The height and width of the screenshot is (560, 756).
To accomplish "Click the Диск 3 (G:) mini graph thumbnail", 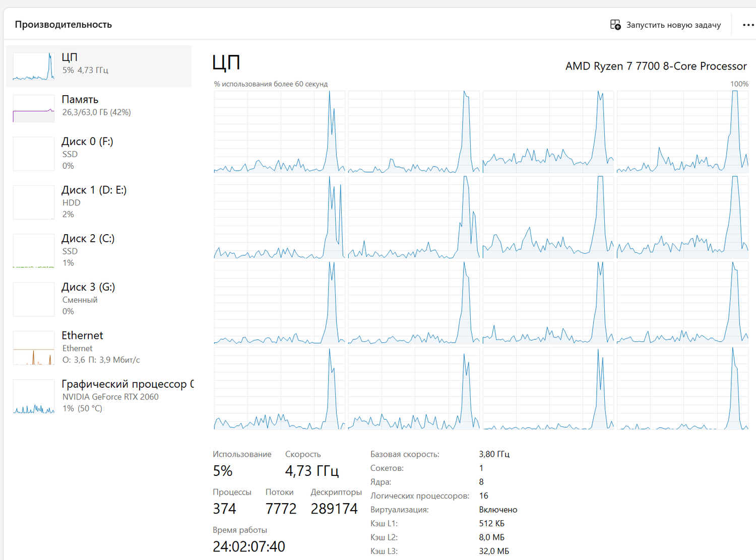I will tap(34, 299).
